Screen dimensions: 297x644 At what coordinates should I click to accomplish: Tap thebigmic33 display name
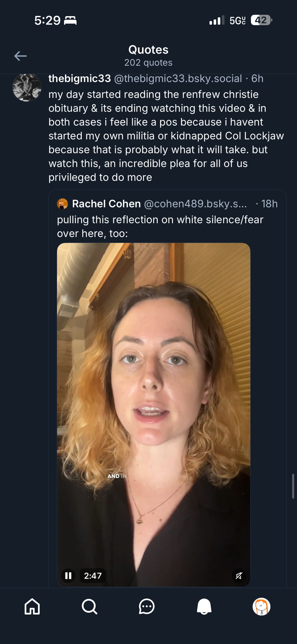[x=80, y=79]
